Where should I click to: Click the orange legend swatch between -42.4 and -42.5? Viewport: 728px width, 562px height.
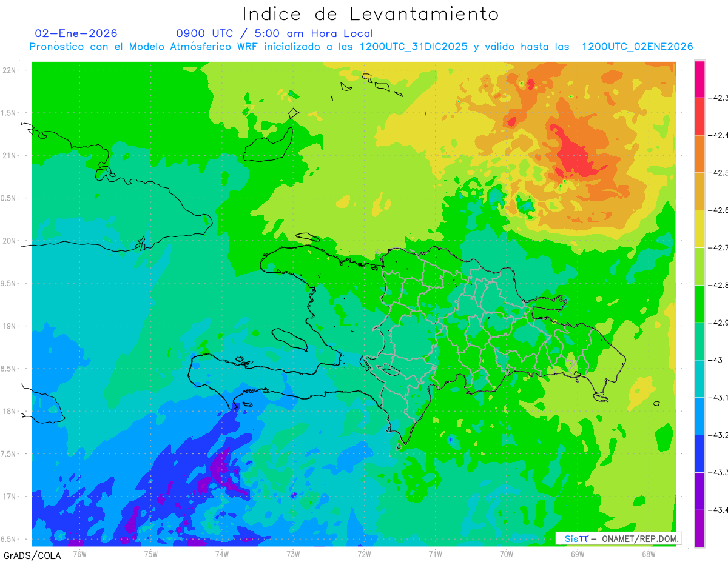point(699,154)
